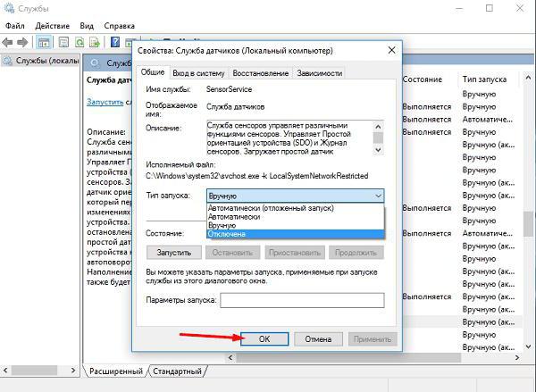
Task: Click the blue Help toolbar icon
Action: (x=116, y=42)
